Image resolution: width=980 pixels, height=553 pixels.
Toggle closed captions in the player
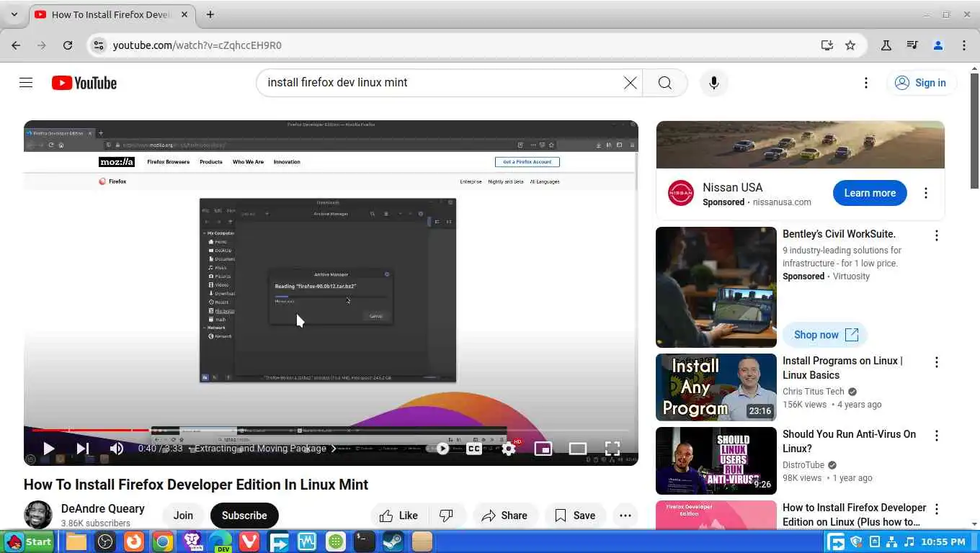[474, 449]
